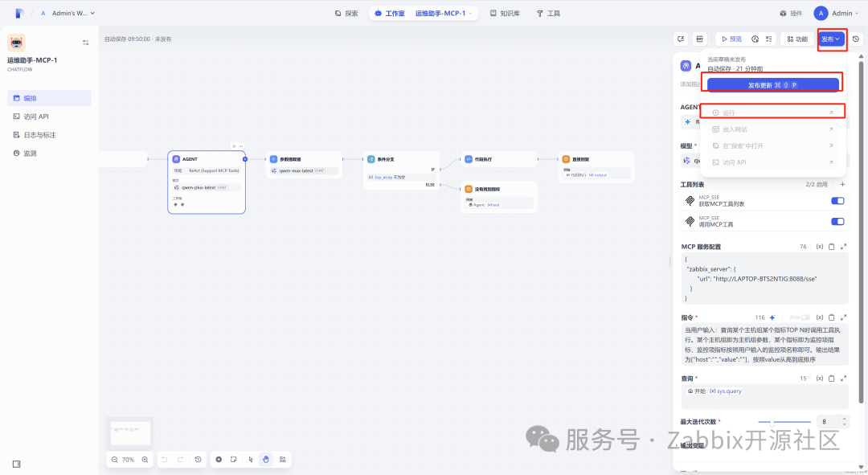Click the plus icon to add a node

pyautogui.click(x=219, y=459)
